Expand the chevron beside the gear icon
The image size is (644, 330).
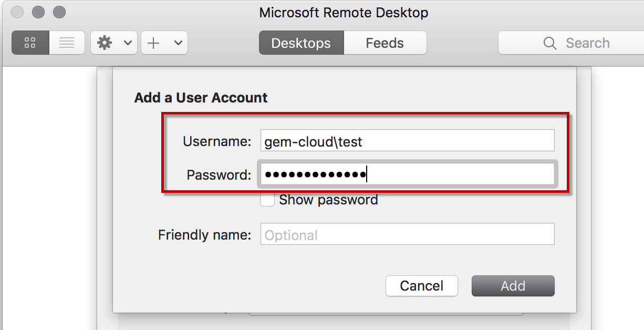128,43
